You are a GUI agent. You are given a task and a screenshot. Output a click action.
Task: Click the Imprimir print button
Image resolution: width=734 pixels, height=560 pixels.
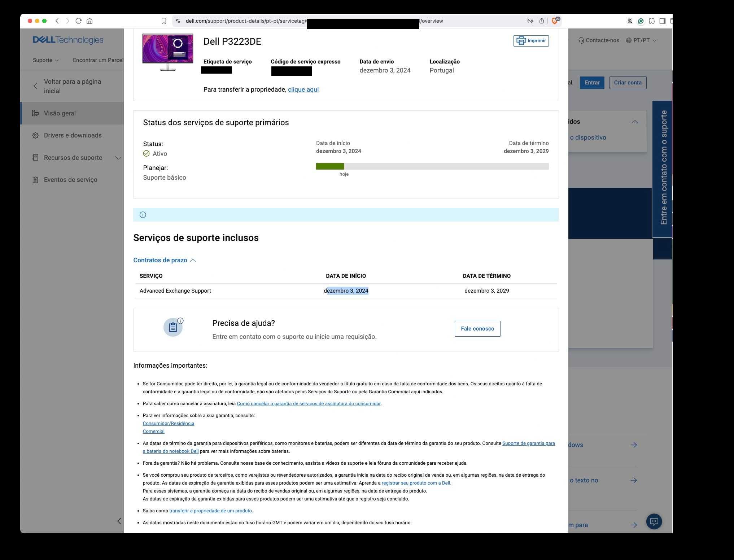tap(531, 41)
